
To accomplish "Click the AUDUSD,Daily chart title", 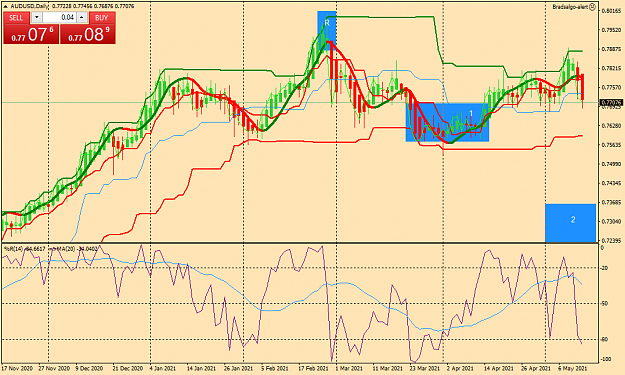I will (31, 6).
